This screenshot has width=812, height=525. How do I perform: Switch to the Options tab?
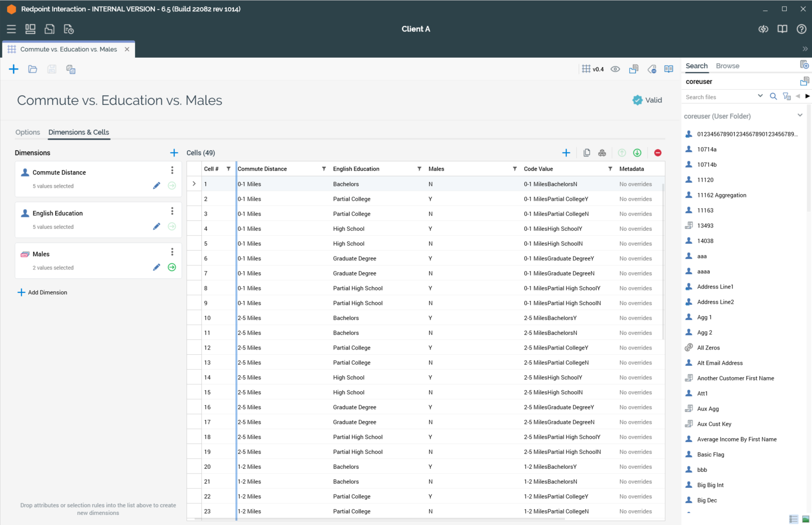pyautogui.click(x=28, y=132)
